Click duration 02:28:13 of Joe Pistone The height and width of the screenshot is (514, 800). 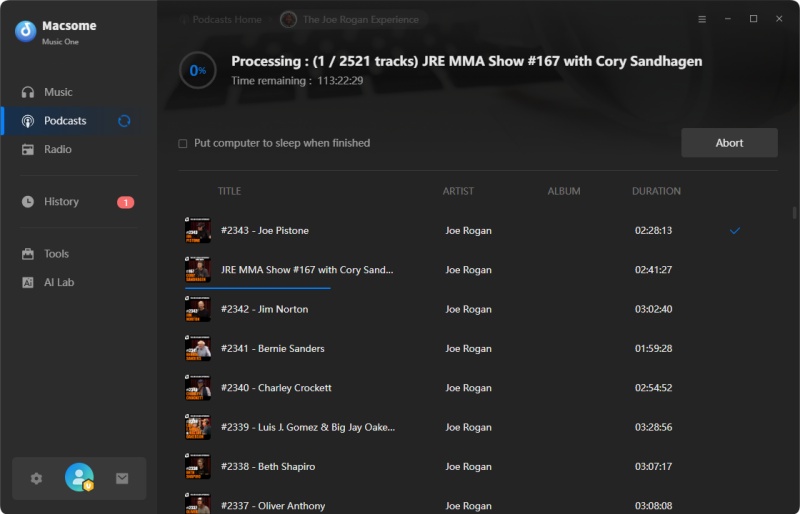pyautogui.click(x=653, y=231)
